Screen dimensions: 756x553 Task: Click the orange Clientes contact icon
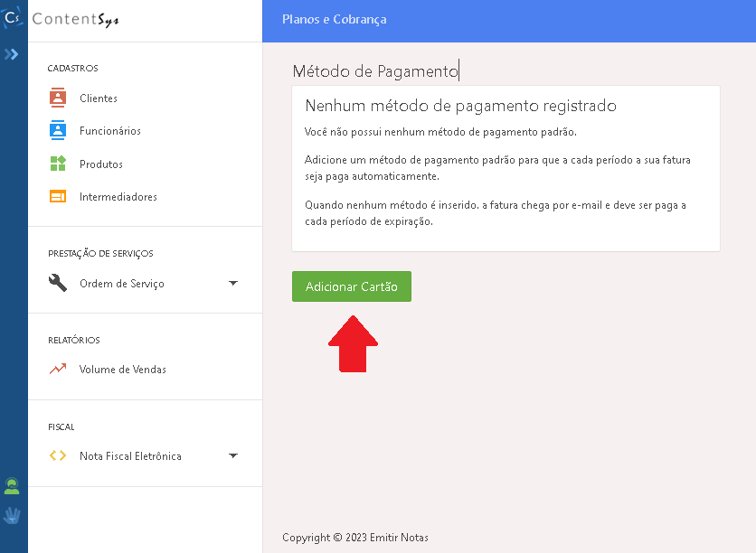[58, 98]
